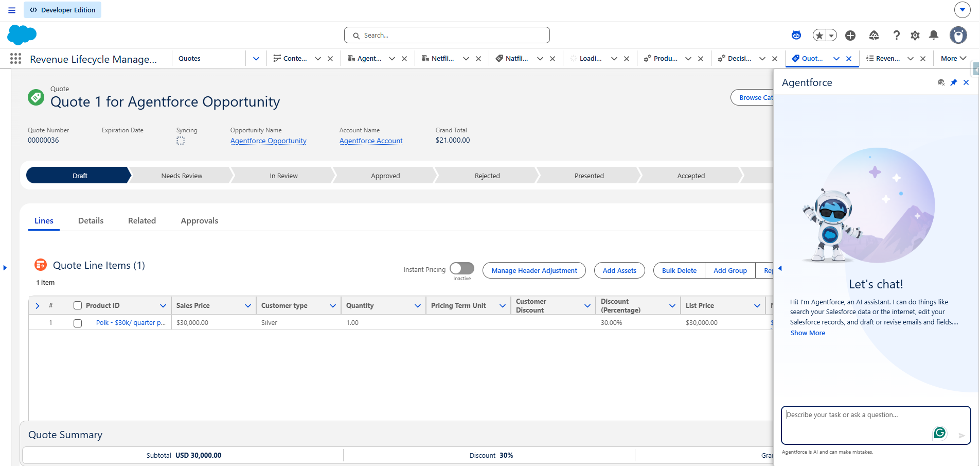Image resolution: width=980 pixels, height=466 pixels.
Task: Switch to the Related tab
Action: pos(142,220)
